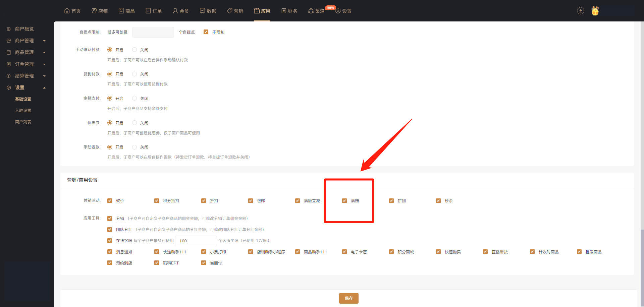644x307 pixels.
Task: Click the 渠道 channel icon
Action: coord(311,11)
